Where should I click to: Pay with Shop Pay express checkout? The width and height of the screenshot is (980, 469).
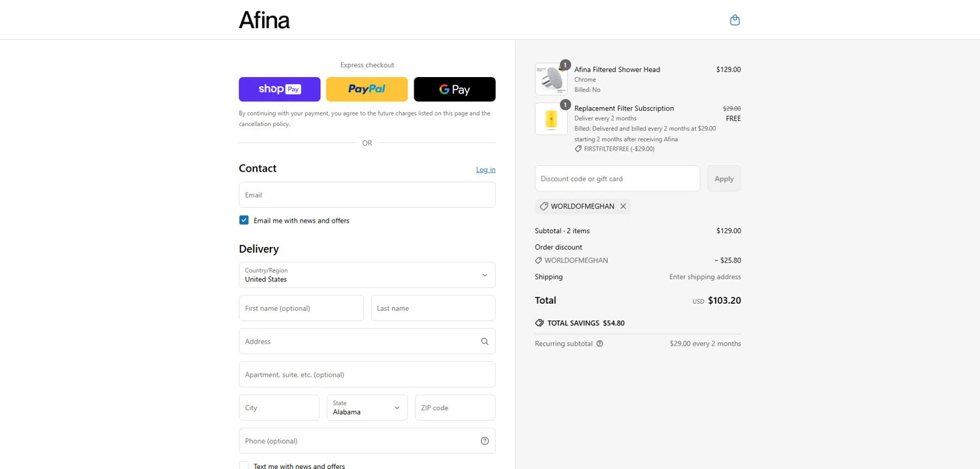[280, 89]
